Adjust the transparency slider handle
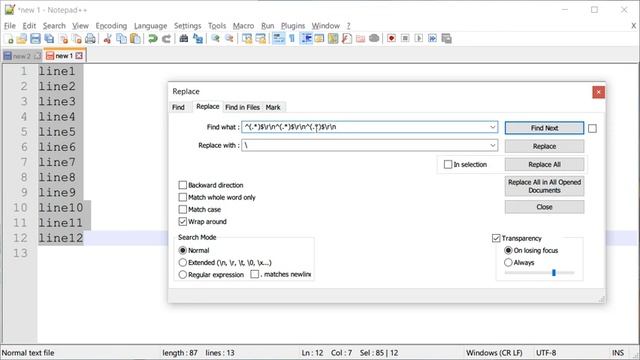 (x=554, y=273)
